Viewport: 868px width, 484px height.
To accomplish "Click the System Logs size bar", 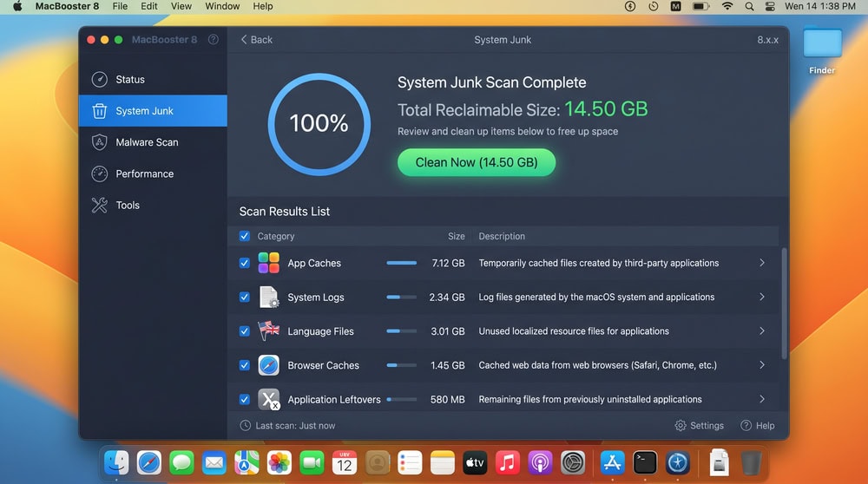I will point(402,297).
